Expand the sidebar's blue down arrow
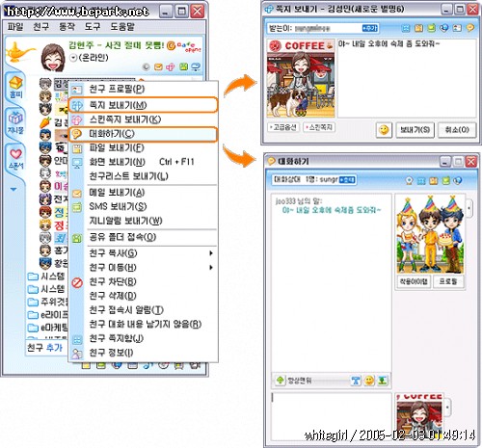Screen dimensions: 482x448 [x=13, y=190]
